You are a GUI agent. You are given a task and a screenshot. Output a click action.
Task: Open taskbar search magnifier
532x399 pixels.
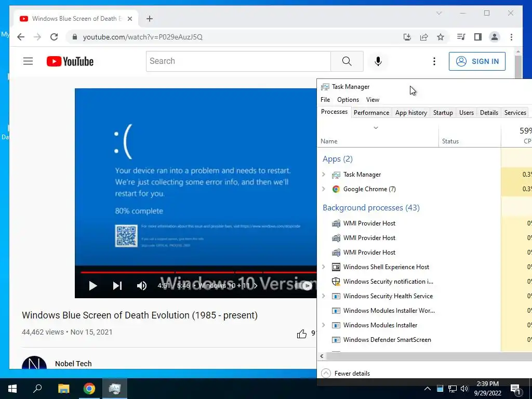37,389
